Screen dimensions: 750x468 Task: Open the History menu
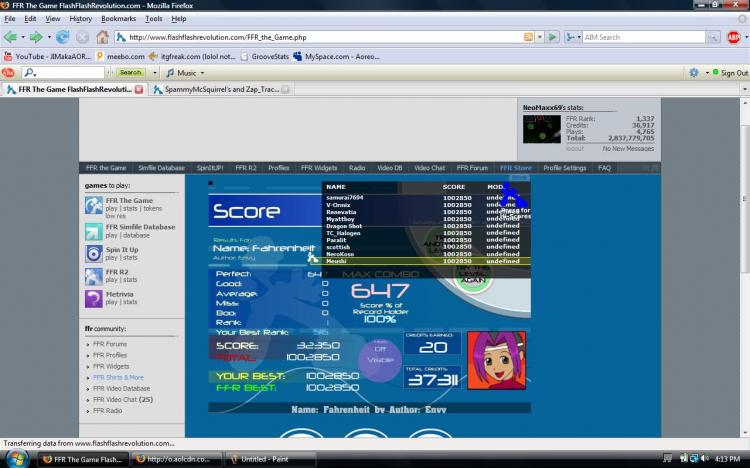(x=80, y=19)
